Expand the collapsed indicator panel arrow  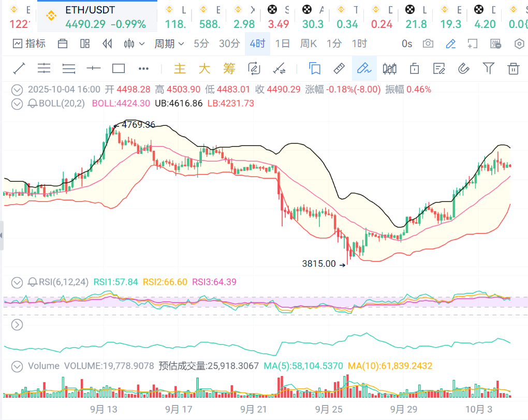tap(17, 325)
